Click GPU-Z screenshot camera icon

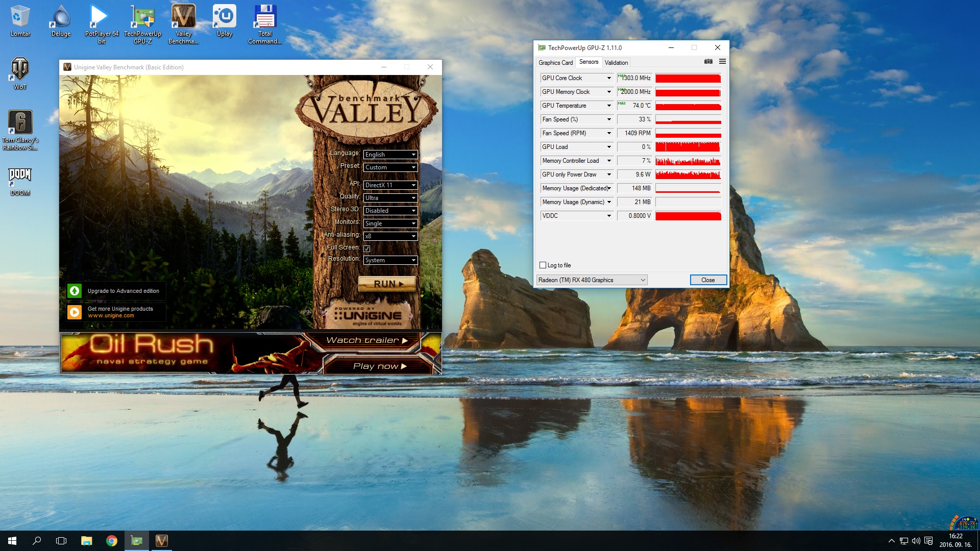(708, 61)
